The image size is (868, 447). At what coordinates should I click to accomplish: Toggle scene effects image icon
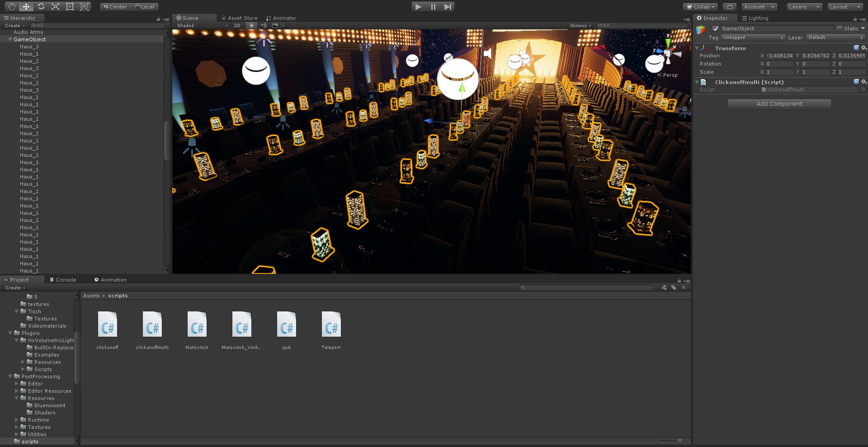point(275,25)
